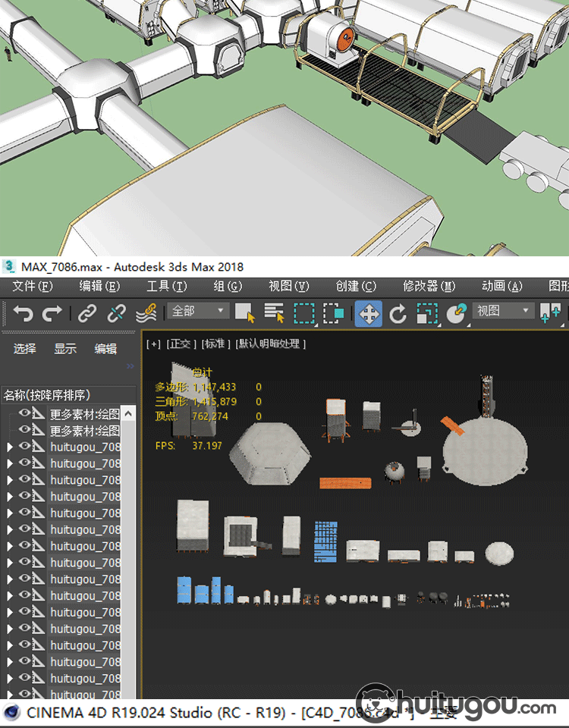Expand the first huitugou tree item arrow
569x728 pixels.
9,447
